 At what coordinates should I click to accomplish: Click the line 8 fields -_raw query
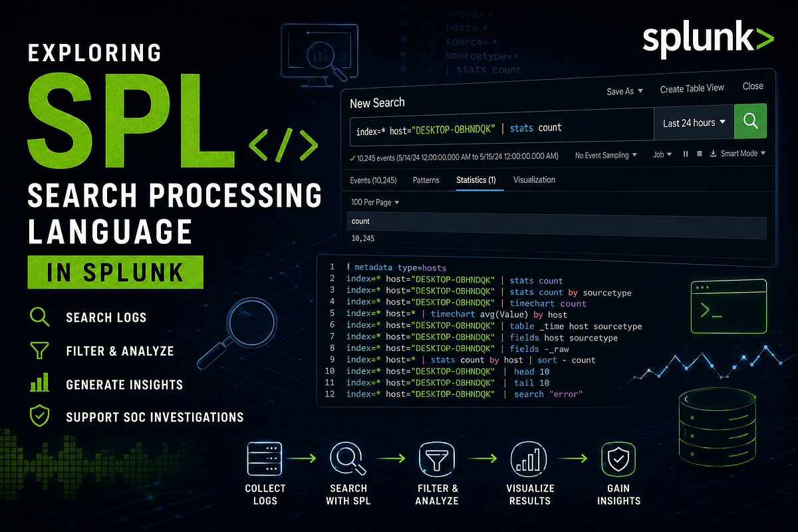tap(458, 348)
